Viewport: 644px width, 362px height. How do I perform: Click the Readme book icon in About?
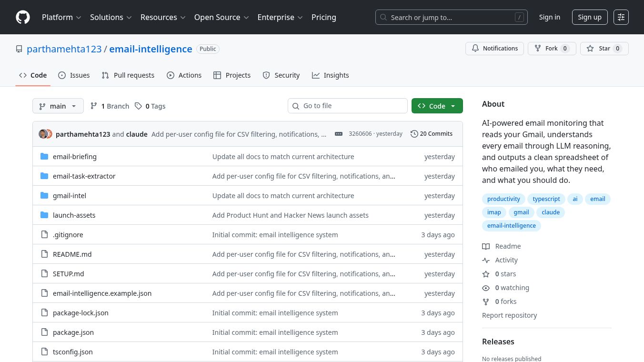pyautogui.click(x=486, y=246)
